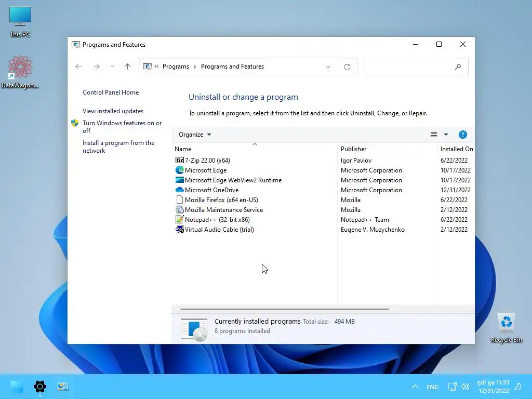The image size is (532, 399).
Task: Open the Organize dropdown menu
Action: click(x=195, y=135)
